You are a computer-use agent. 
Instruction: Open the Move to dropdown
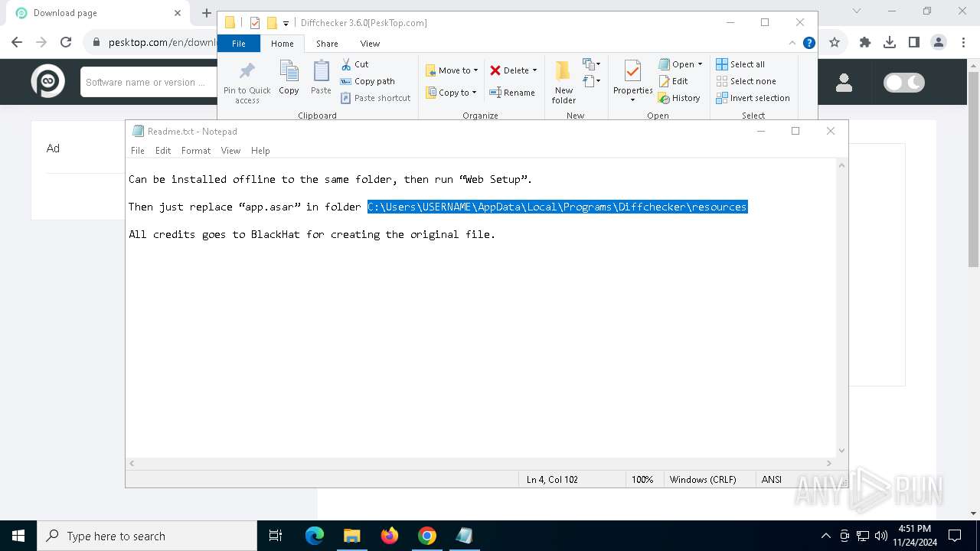point(452,70)
